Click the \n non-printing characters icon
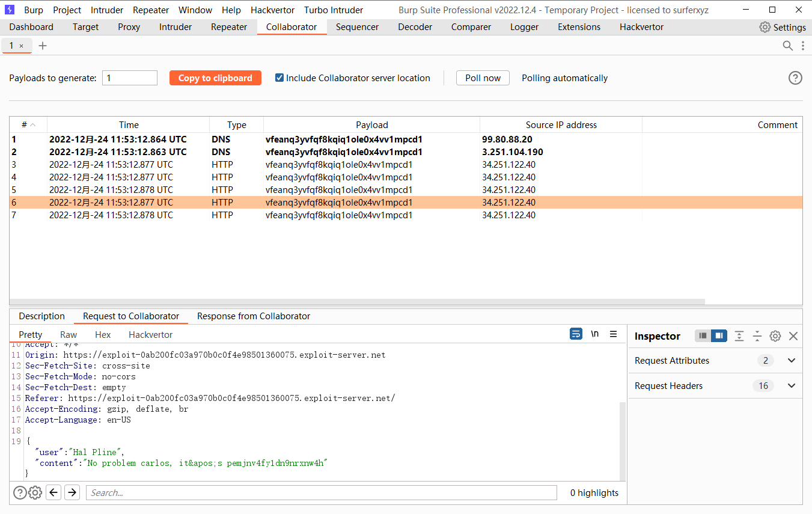The width and height of the screenshot is (812, 514). coord(594,334)
